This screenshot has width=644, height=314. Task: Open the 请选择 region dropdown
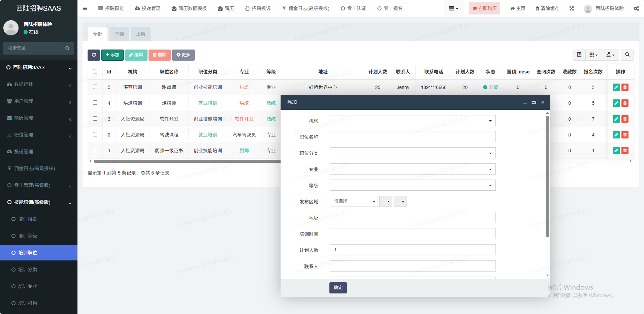(354, 201)
